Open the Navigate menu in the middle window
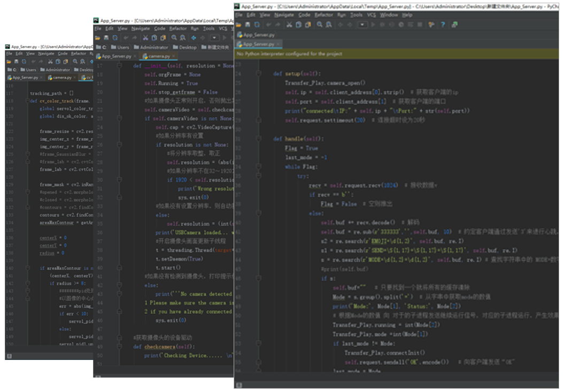The image size is (563, 392). click(x=141, y=28)
